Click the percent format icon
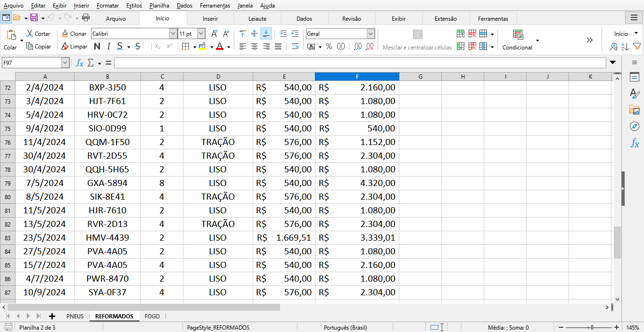The width and height of the screenshot is (644, 332). [329, 47]
